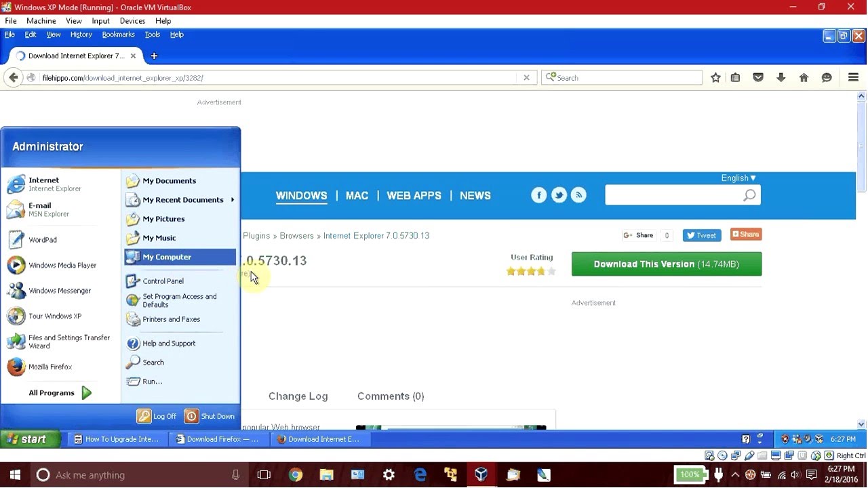Bookmark this page with the star icon
Image resolution: width=868 pixels, height=488 pixels.
(715, 78)
